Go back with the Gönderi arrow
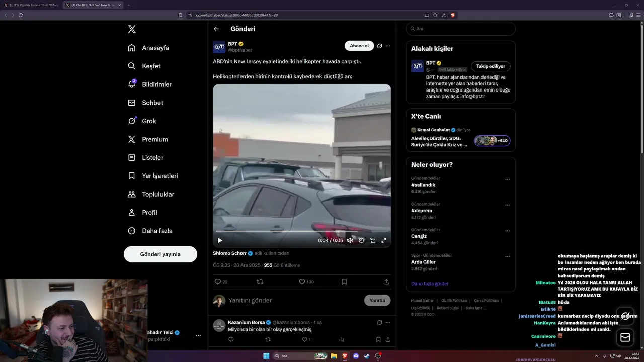Image resolution: width=644 pixels, height=362 pixels. coord(216,29)
